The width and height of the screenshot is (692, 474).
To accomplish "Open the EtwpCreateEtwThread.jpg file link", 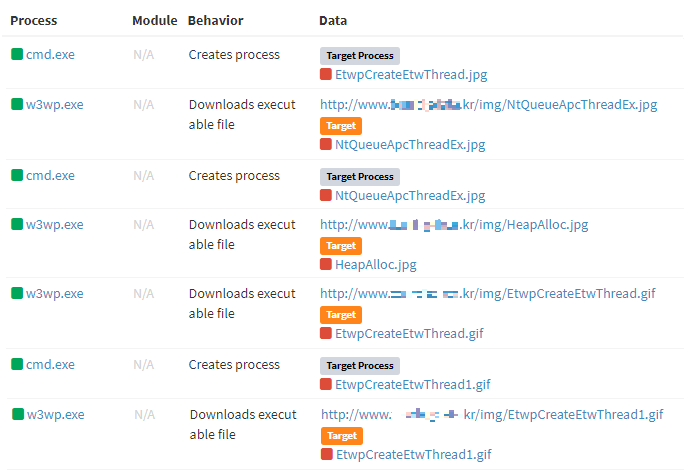I will click(411, 74).
